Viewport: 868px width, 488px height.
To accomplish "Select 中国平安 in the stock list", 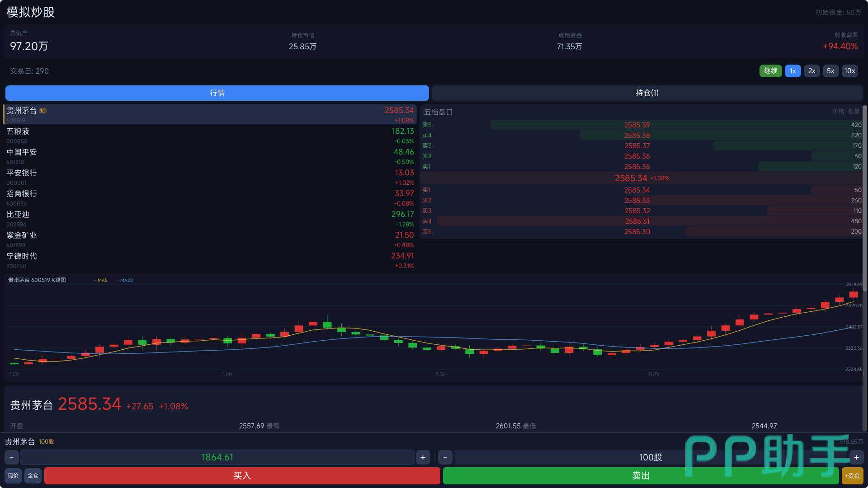I will pyautogui.click(x=210, y=156).
